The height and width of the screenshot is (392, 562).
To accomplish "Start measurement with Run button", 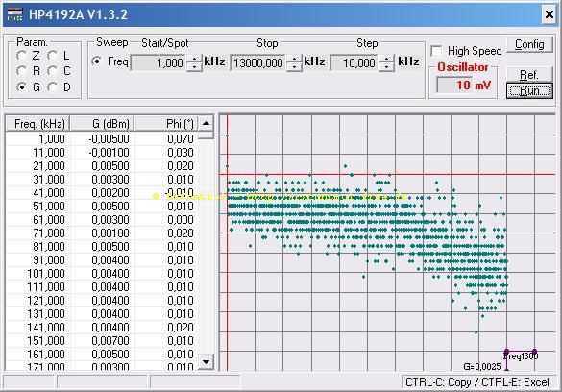I will [529, 90].
